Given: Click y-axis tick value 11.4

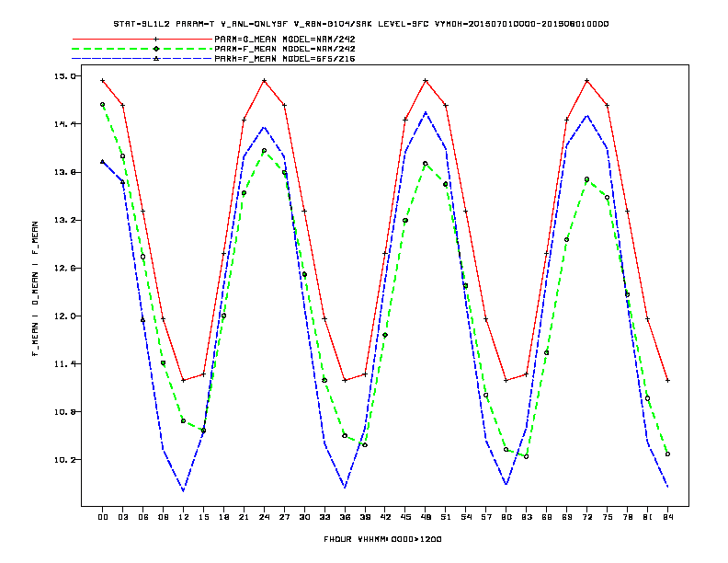Looking at the screenshot, I should 67,363.
